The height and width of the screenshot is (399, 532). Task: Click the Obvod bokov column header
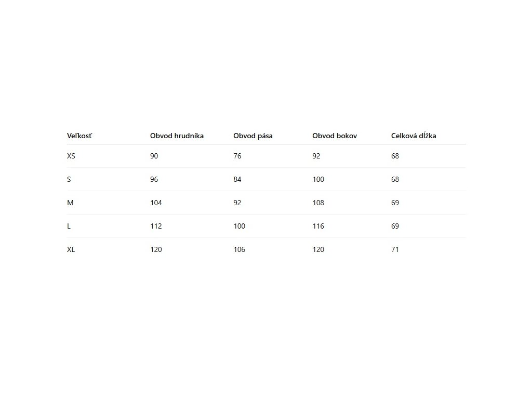334,136
